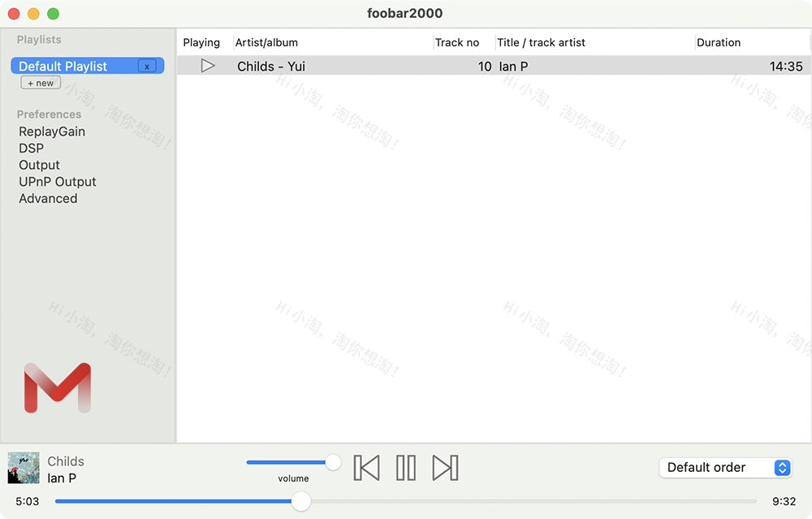Select the 'Childs - Yui' cell
This screenshot has height=519, width=812.
click(271, 67)
